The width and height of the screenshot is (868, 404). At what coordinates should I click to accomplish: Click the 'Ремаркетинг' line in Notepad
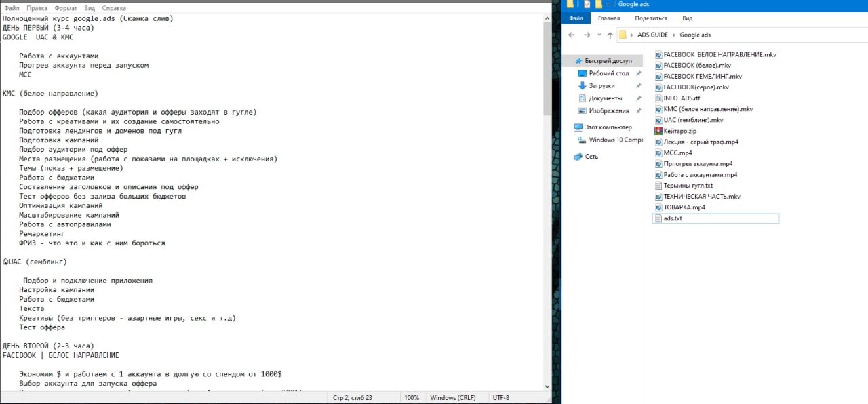(x=42, y=233)
